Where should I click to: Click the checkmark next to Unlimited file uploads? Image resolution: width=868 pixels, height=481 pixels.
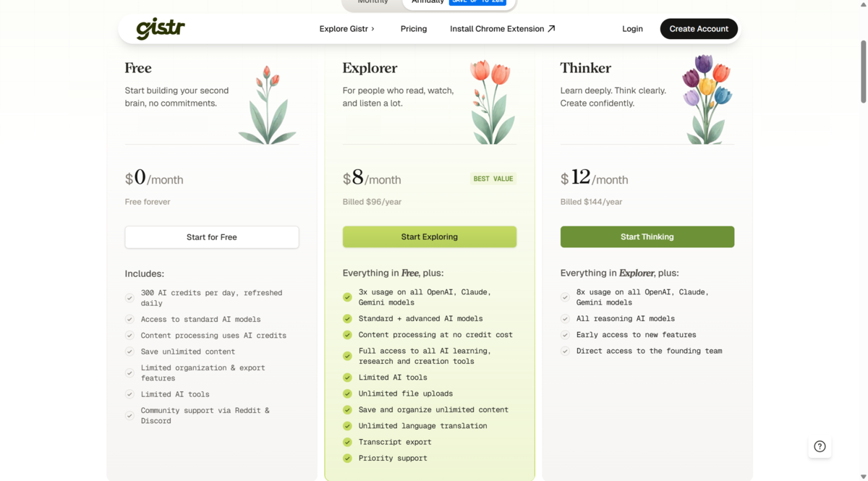pyautogui.click(x=347, y=393)
